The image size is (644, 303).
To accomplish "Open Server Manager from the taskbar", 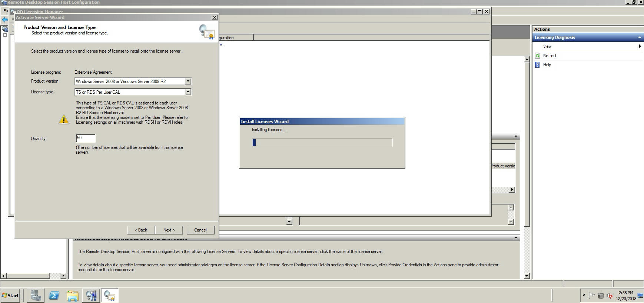I will [36, 295].
